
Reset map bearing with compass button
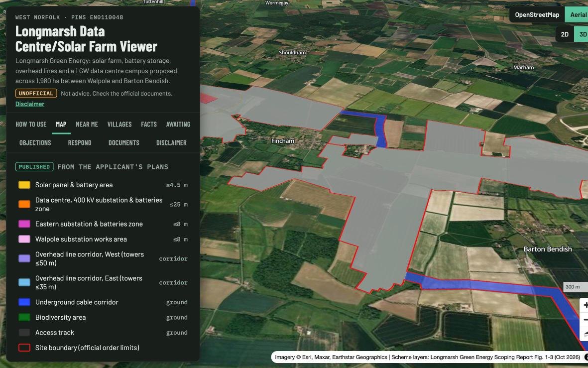coord(584,334)
